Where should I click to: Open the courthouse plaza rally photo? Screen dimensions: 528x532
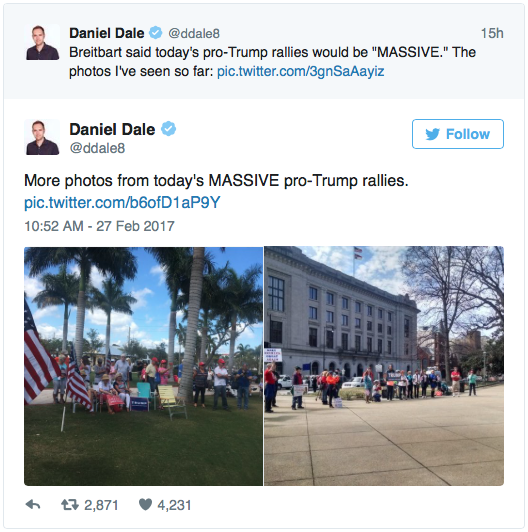coord(384,366)
